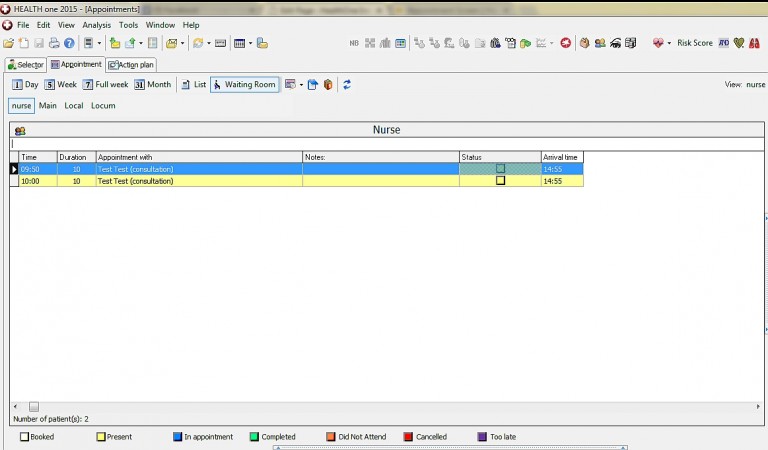Click the Did Not Attend orange swatch

pos(331,436)
